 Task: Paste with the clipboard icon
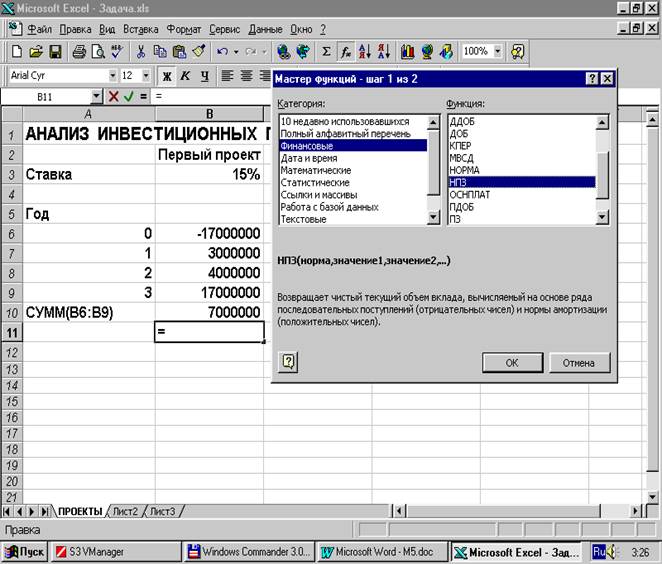point(179,52)
